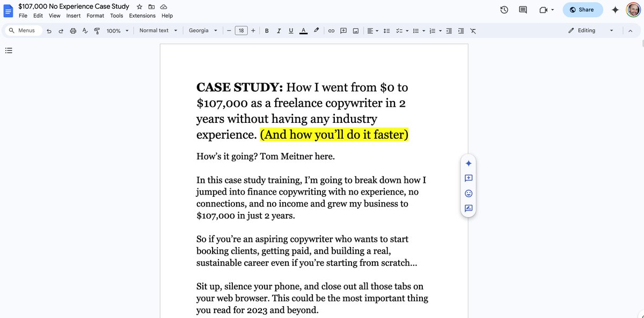Open the text alignment dropdown
The width and height of the screenshot is (644, 318).
[373, 31]
